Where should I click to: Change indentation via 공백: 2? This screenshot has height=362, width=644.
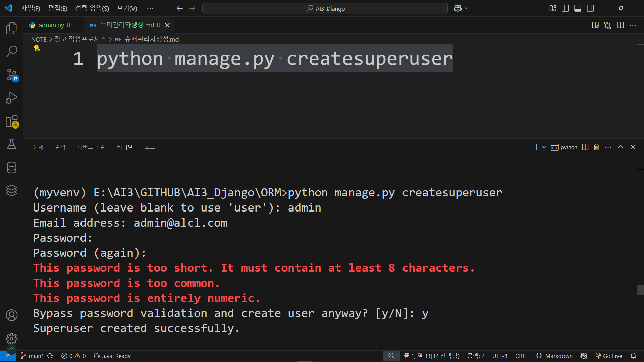(x=476, y=356)
